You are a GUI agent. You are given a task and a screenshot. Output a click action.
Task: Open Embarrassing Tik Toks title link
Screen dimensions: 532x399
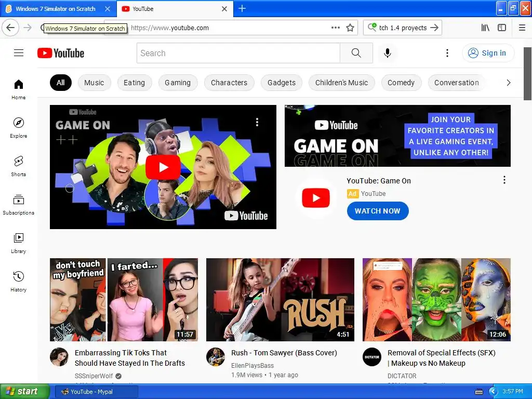[129, 358]
